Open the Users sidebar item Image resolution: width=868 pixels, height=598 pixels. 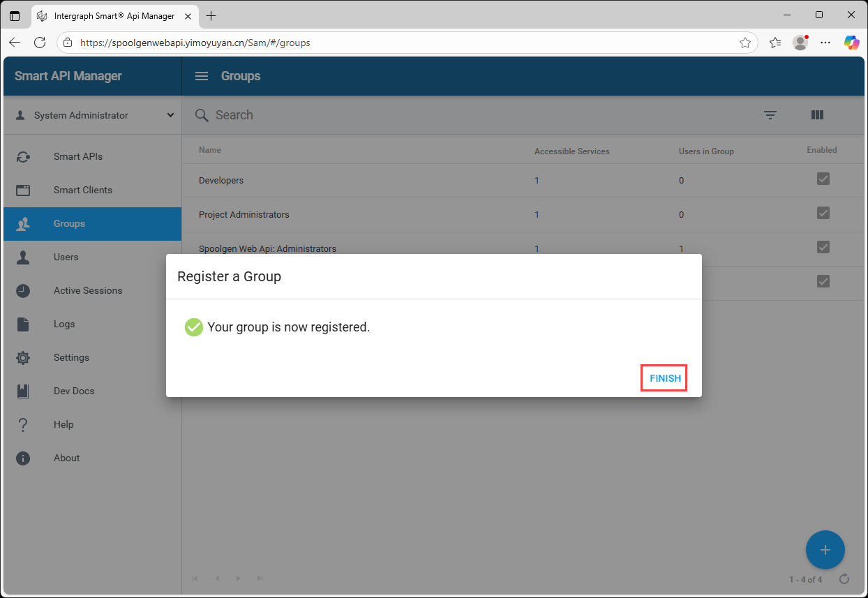click(66, 257)
